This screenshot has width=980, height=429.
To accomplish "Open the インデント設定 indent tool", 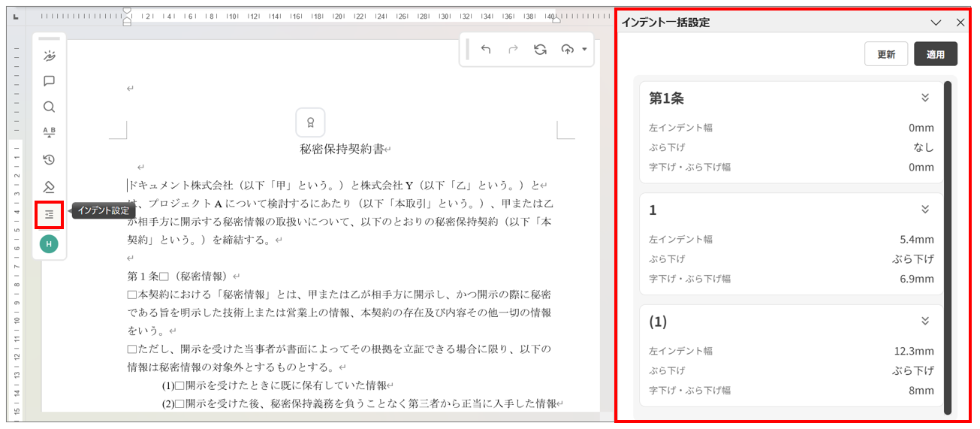I will click(x=49, y=215).
